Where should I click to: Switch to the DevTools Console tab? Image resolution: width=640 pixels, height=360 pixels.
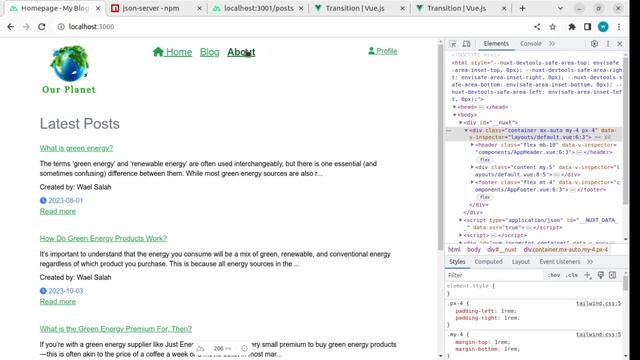pos(531,44)
